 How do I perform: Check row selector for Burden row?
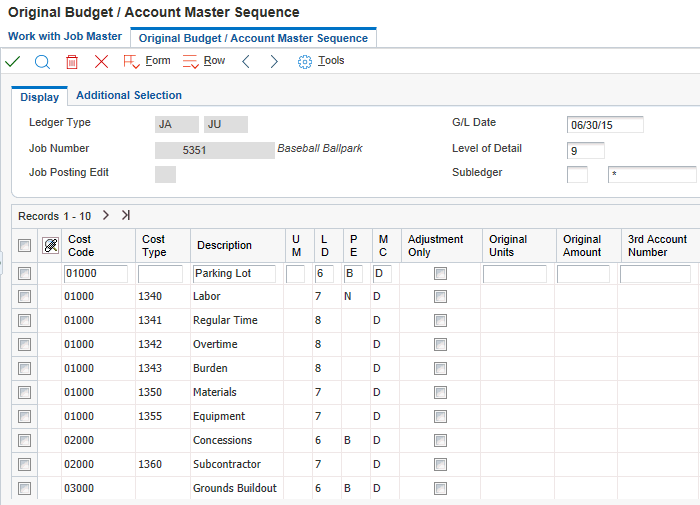point(25,368)
